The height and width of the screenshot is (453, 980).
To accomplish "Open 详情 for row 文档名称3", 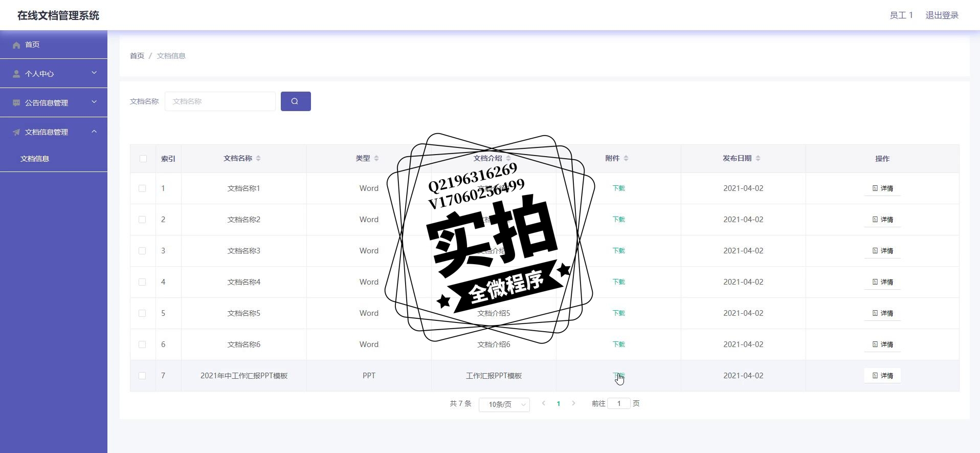I will pos(882,251).
